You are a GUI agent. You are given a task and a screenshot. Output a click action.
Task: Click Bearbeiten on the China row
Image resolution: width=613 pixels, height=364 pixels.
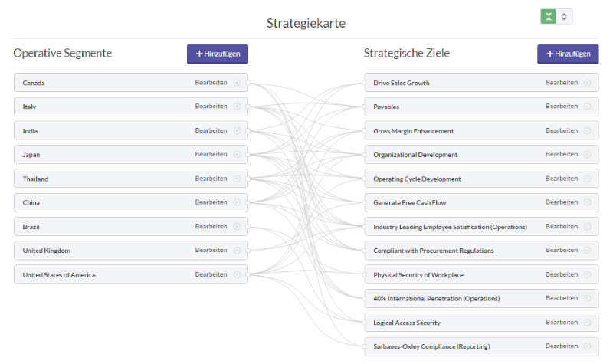click(211, 202)
